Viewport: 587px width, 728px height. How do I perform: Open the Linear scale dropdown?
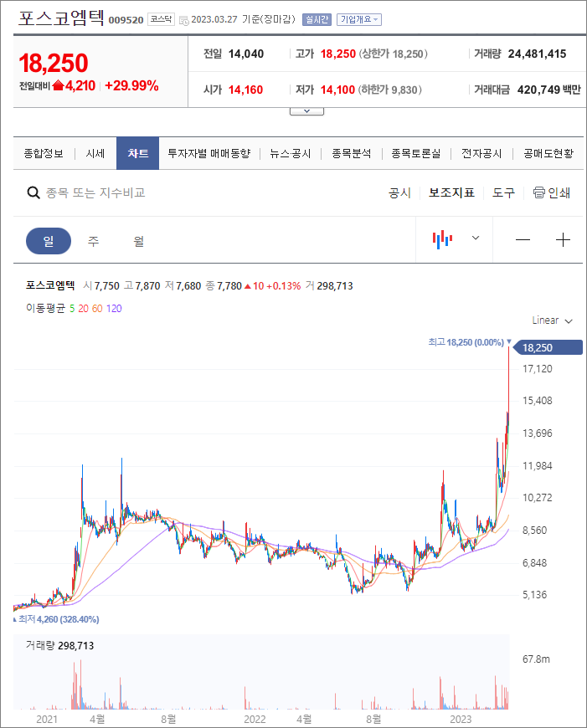[552, 320]
